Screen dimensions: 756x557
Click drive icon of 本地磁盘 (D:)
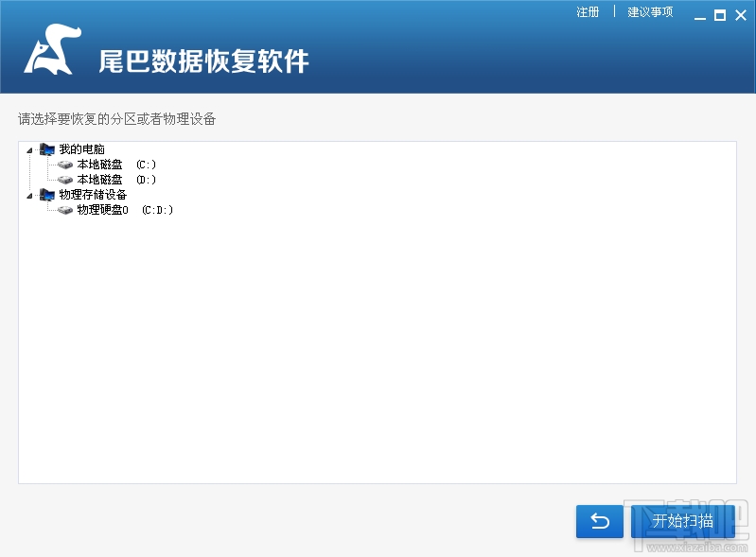65,180
